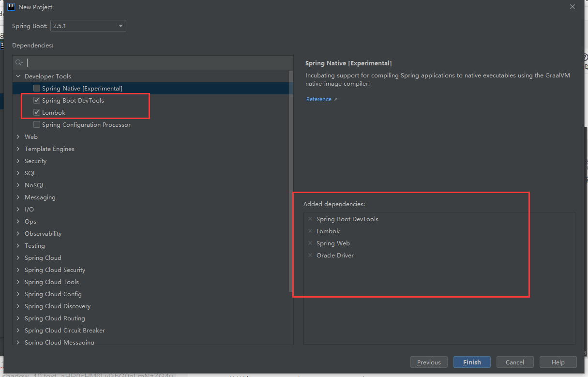Collapse the Developer Tools category
This screenshot has height=377, width=588.
tap(18, 76)
